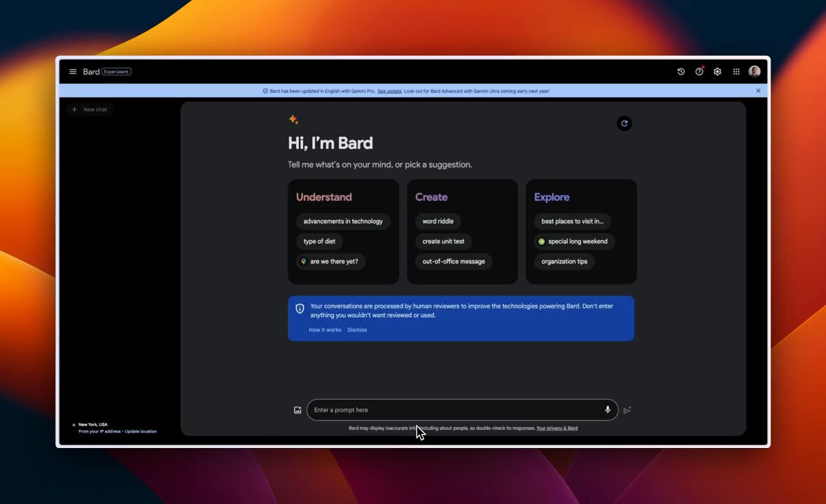The image size is (826, 504).
Task: Open the hamburger main menu
Action: tap(73, 71)
